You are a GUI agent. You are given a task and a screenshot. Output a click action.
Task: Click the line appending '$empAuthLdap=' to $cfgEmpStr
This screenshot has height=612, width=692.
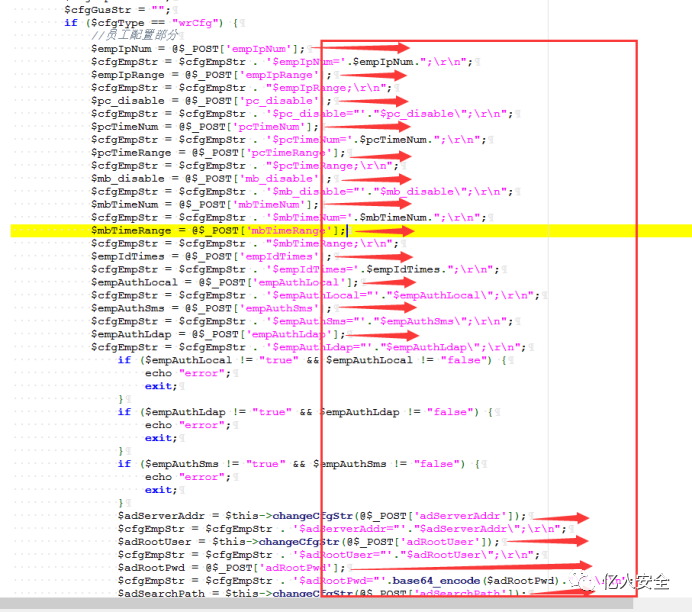pos(308,347)
